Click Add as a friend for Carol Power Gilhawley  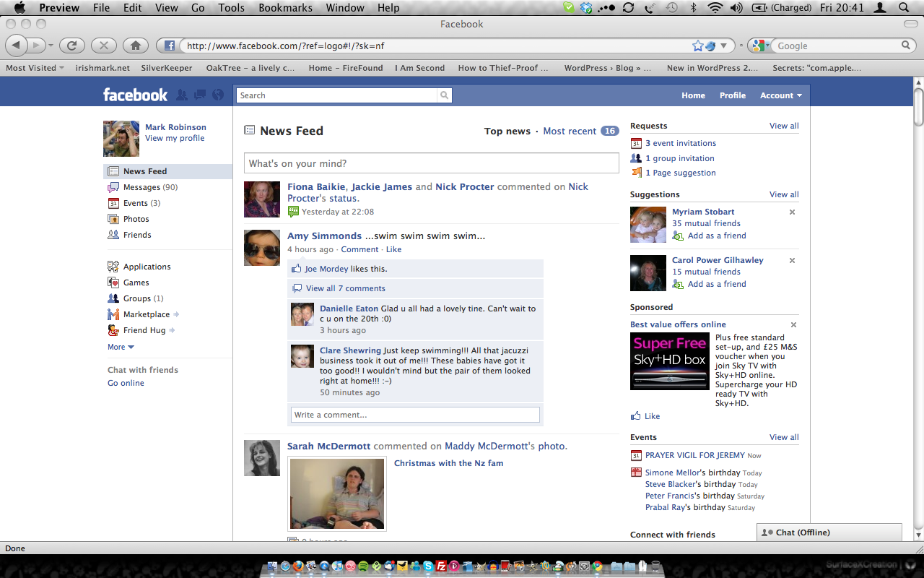(716, 284)
